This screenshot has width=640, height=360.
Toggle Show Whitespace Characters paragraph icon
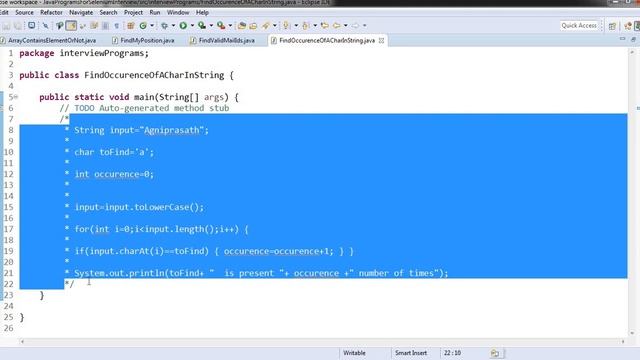pos(117,26)
